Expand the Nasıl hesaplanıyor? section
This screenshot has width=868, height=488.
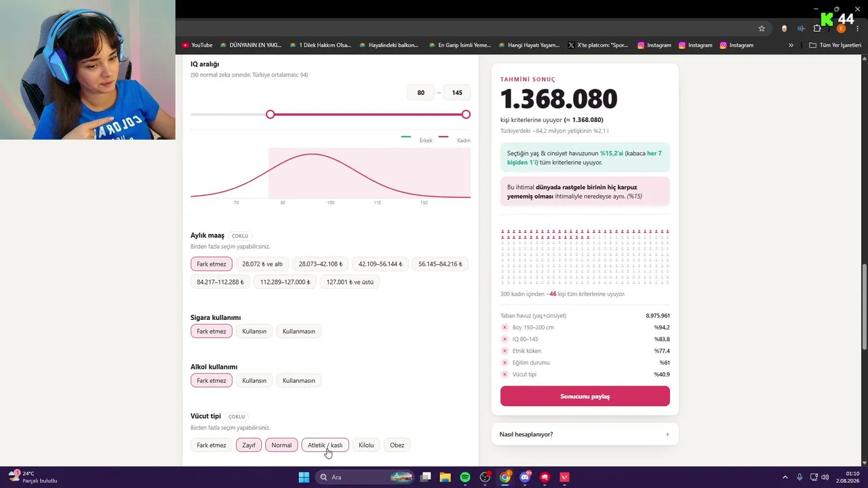pyautogui.click(x=585, y=434)
